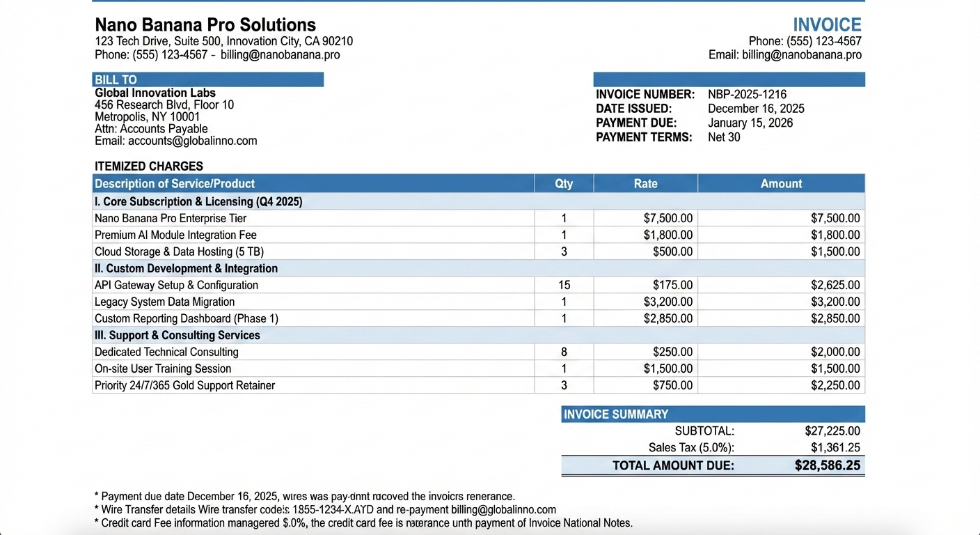Click the billing@globalinno.com payment email link
The image size is (980, 535).
tap(503, 509)
